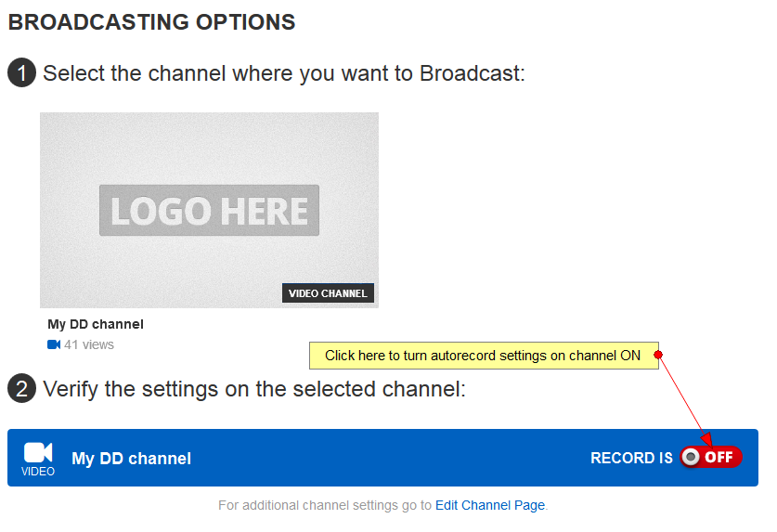Image resolution: width=777 pixels, height=532 pixels.
Task: Click the blue camera icon beside 41 views
Action: pos(54,344)
